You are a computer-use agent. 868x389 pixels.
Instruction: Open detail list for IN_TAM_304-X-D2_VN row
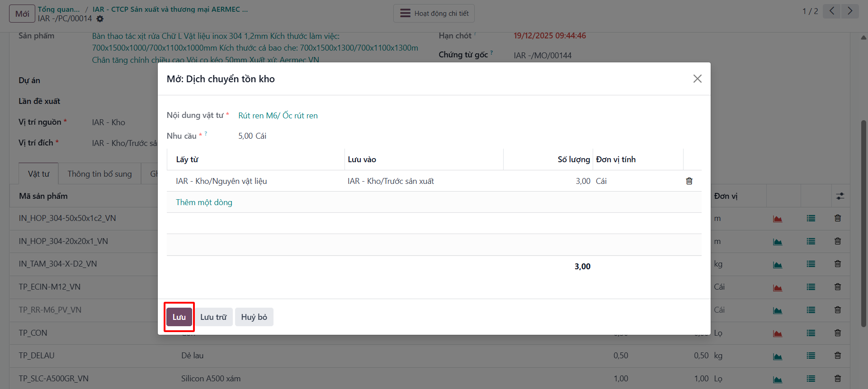pos(811,264)
